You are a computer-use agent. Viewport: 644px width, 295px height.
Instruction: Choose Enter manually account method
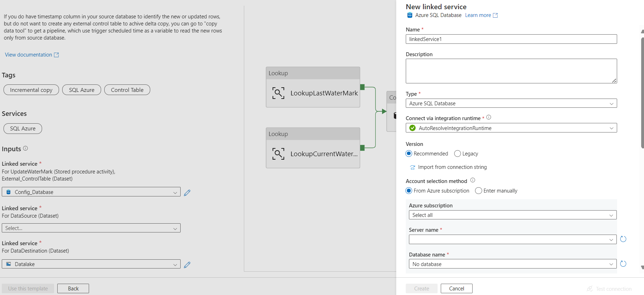click(479, 191)
